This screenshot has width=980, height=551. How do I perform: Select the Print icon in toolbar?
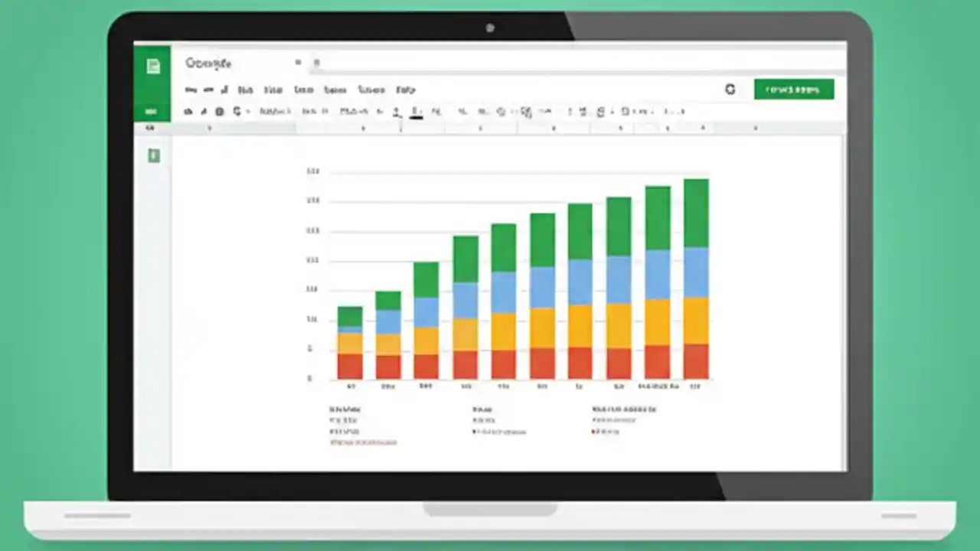pos(220,112)
